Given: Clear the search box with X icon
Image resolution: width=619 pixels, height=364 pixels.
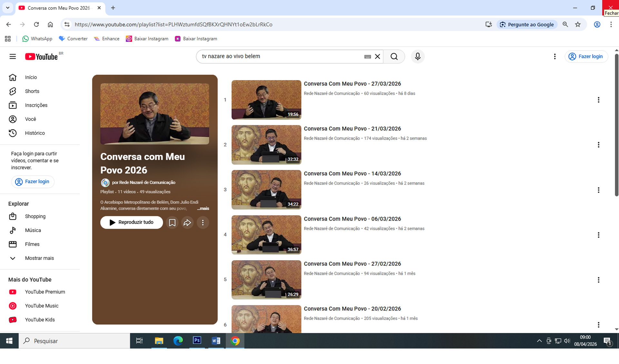Looking at the screenshot, I should [378, 56].
